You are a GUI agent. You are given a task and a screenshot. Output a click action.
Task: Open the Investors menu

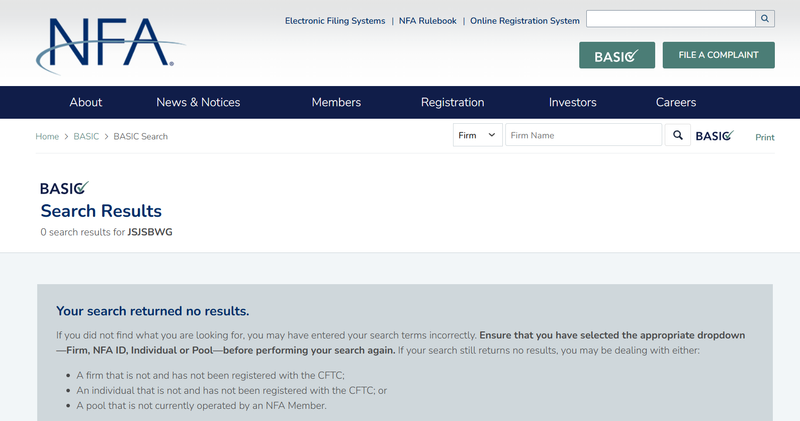(x=572, y=102)
